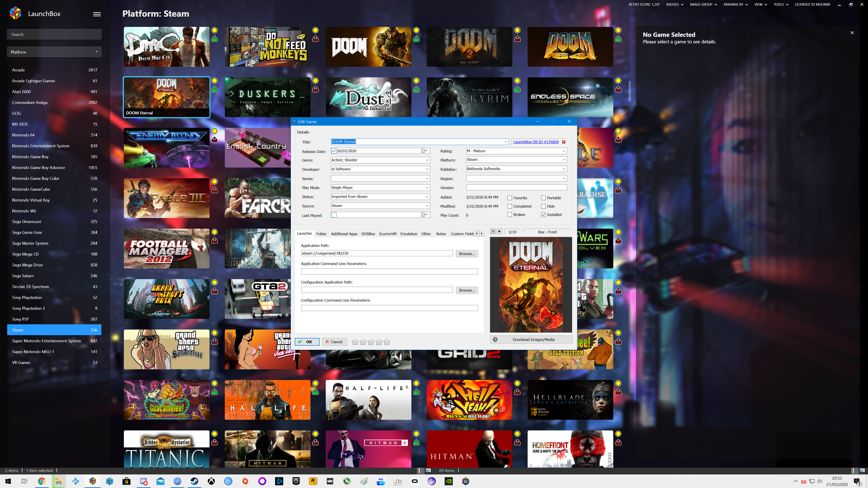Click yellow badge beside DmC Devil May Cry
The image size is (868, 488).
[x=214, y=30]
